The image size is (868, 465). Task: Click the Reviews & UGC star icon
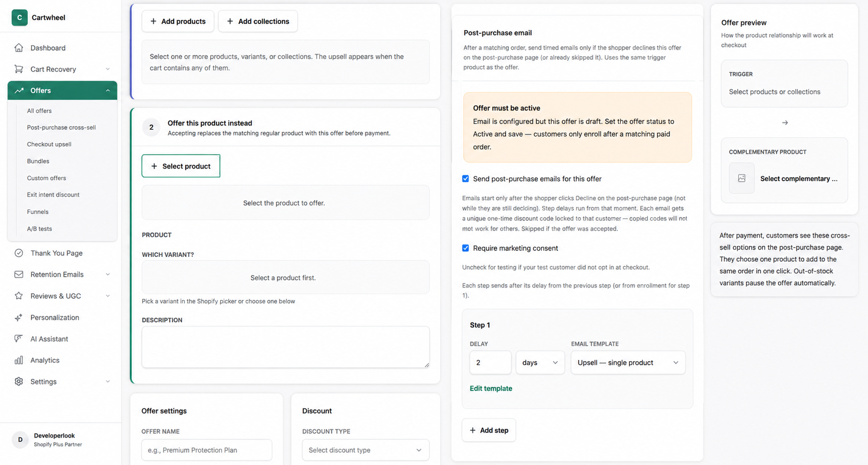[x=19, y=296]
